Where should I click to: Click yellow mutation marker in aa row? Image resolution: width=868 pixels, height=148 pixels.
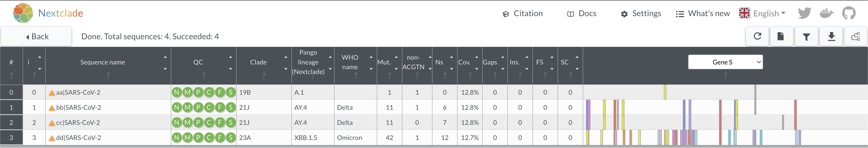pos(665,92)
